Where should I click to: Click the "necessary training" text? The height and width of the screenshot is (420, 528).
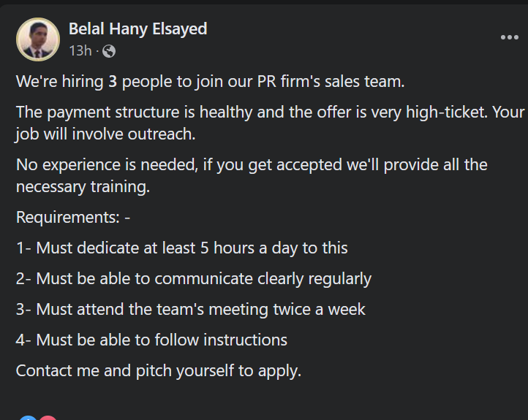(82, 186)
